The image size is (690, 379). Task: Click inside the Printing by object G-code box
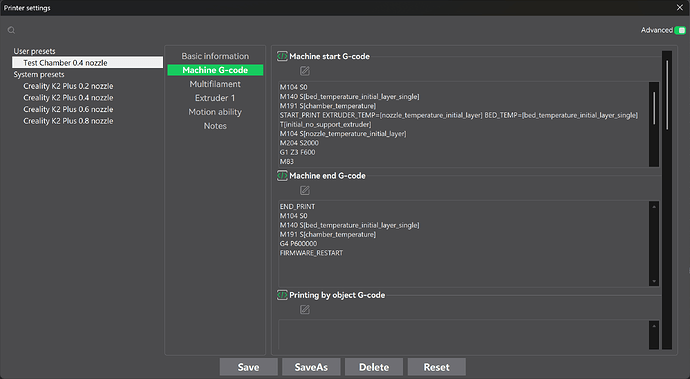pyautogui.click(x=463, y=335)
